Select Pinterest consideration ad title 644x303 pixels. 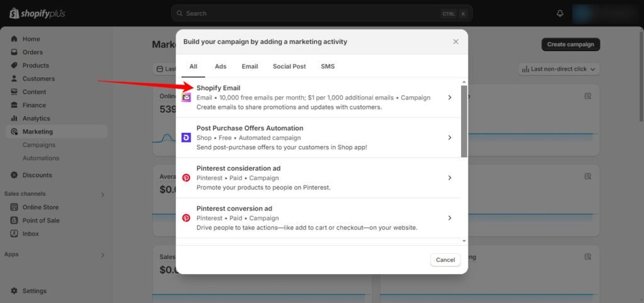click(x=238, y=168)
